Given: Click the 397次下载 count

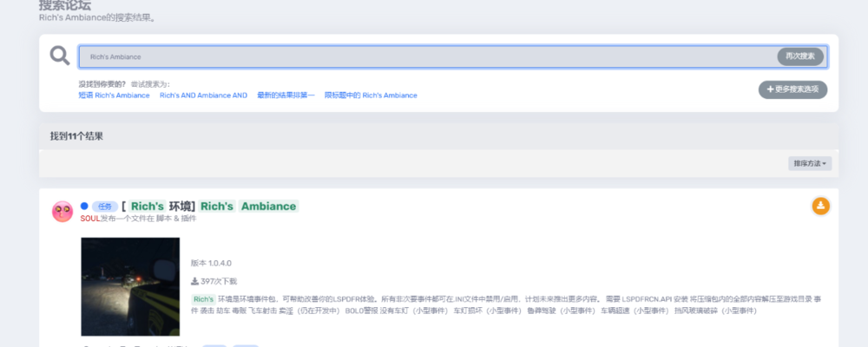Looking at the screenshot, I should (x=214, y=281).
